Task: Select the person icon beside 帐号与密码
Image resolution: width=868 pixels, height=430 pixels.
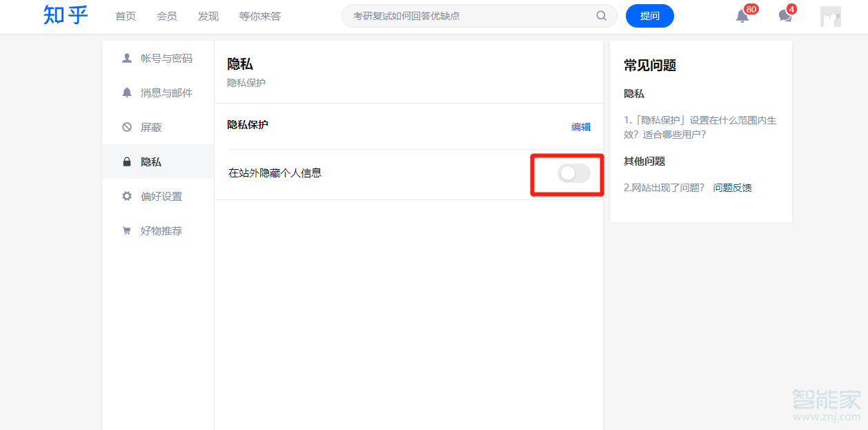Action: (126, 58)
